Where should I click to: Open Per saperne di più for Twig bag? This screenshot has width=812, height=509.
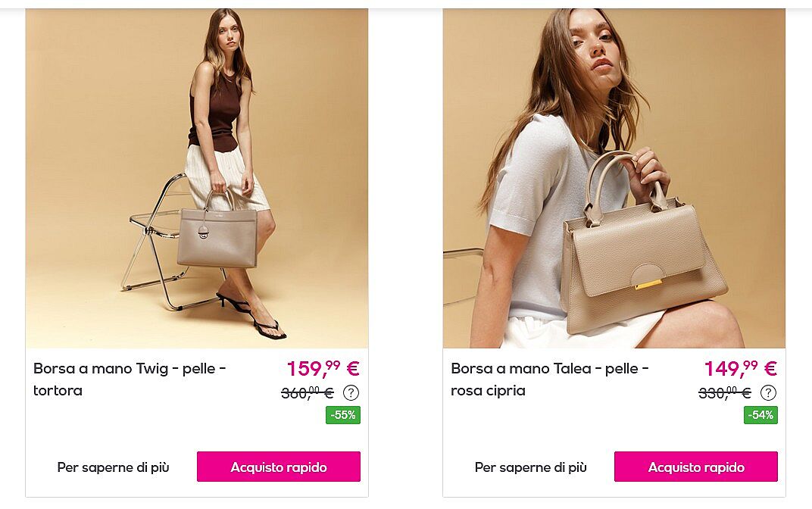[x=113, y=467]
